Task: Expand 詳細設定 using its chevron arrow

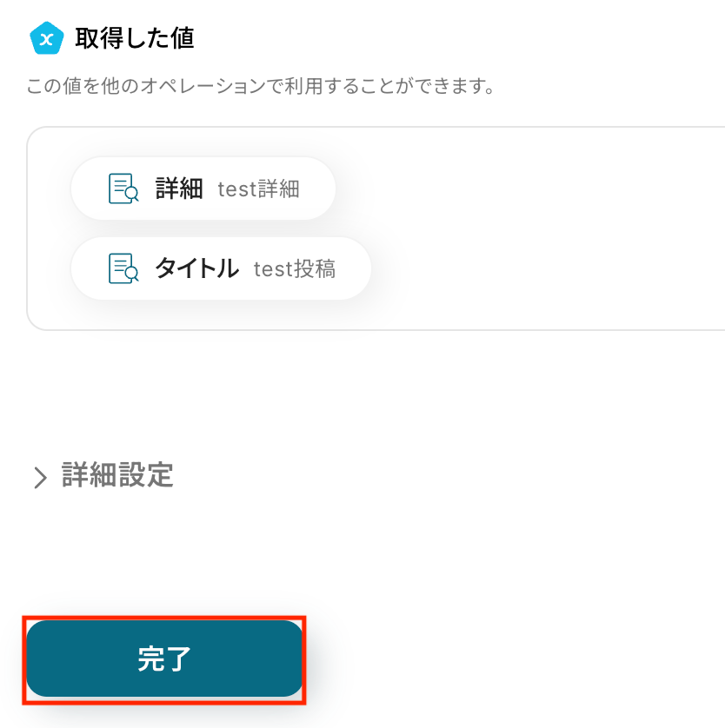Action: click(x=40, y=477)
